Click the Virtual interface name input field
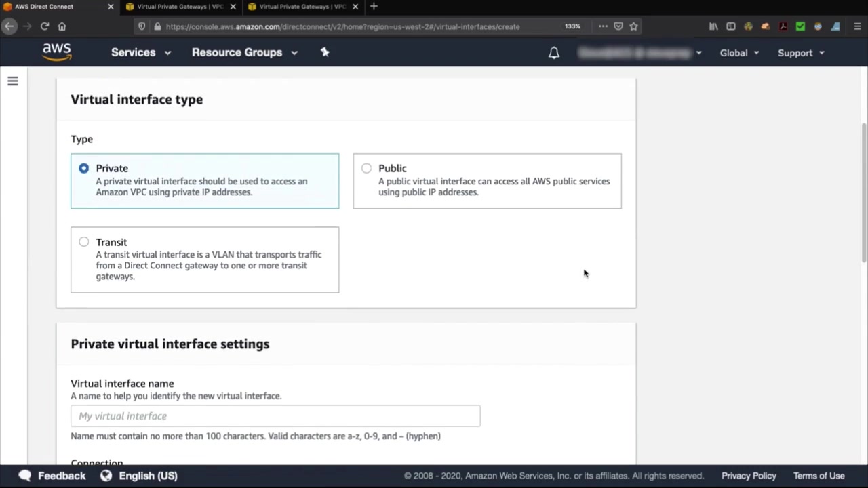This screenshot has height=488, width=868. click(275, 416)
